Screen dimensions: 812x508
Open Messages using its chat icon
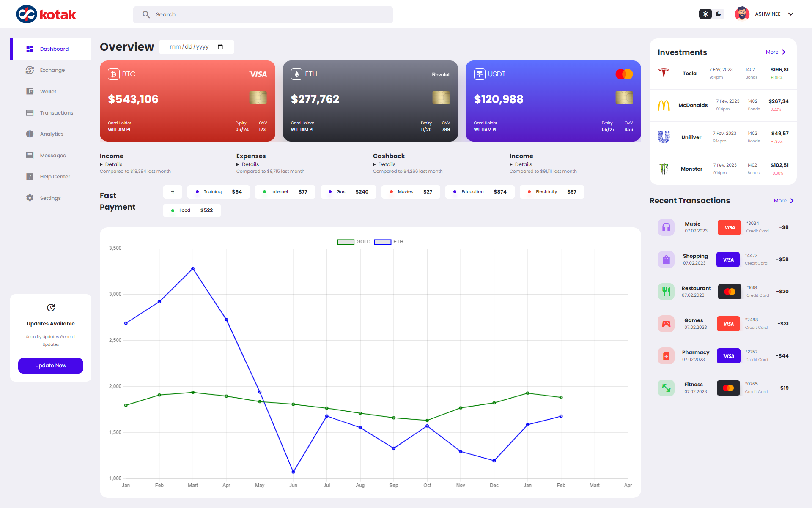[x=30, y=155]
